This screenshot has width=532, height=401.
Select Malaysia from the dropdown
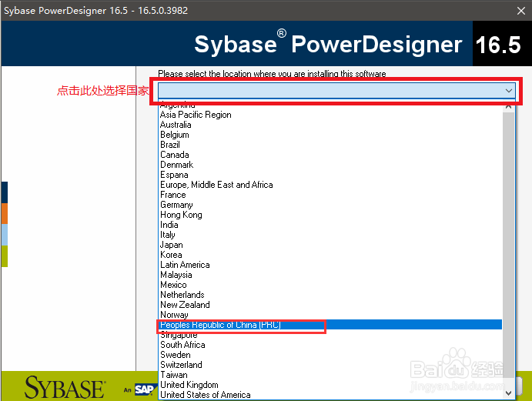coord(331,275)
